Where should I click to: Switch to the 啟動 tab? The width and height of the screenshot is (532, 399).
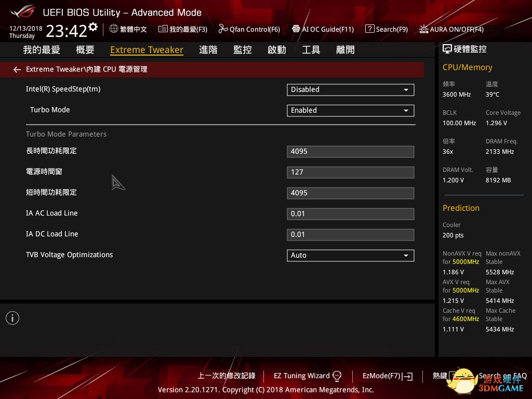[277, 50]
